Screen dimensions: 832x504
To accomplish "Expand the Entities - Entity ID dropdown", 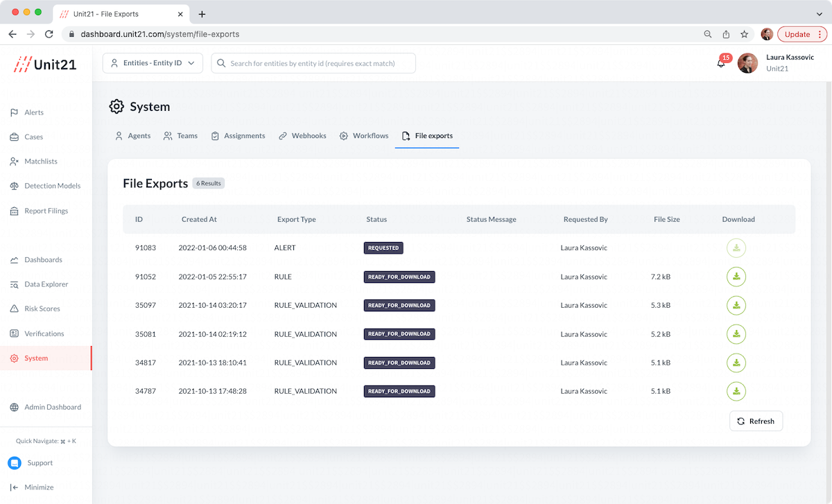I will [x=153, y=63].
